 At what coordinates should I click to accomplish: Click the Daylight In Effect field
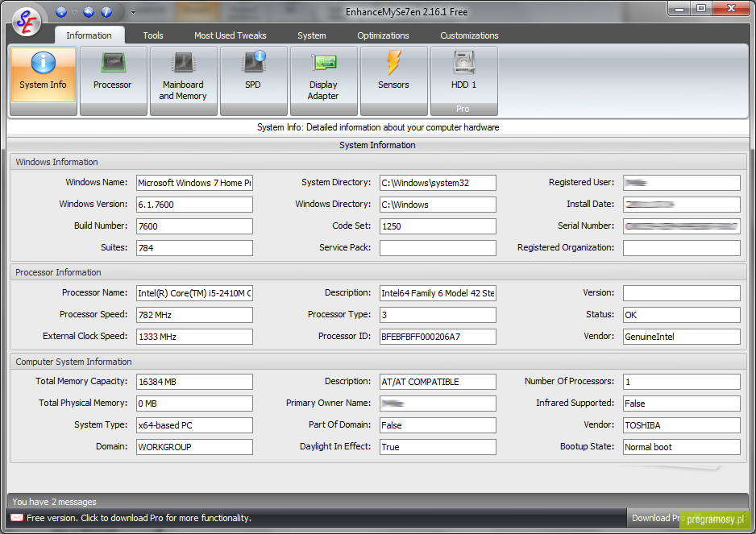(x=438, y=447)
